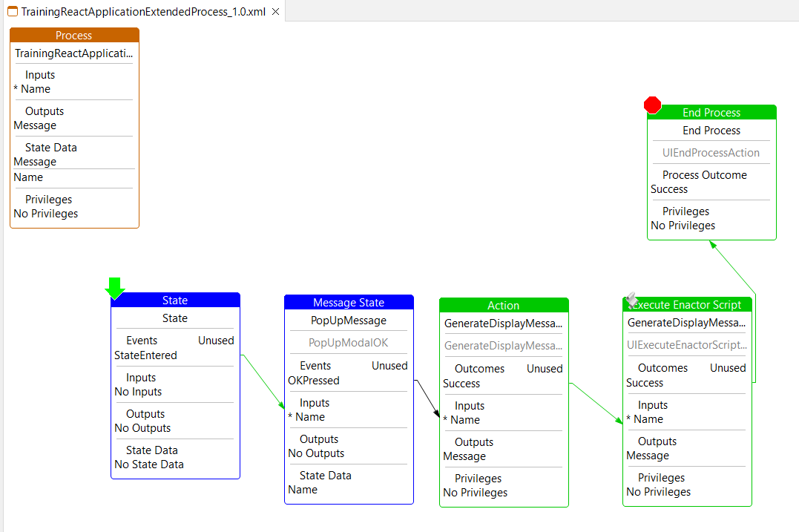The image size is (799, 532).
Task: Click Name under State Data in Process
Action: tap(28, 177)
